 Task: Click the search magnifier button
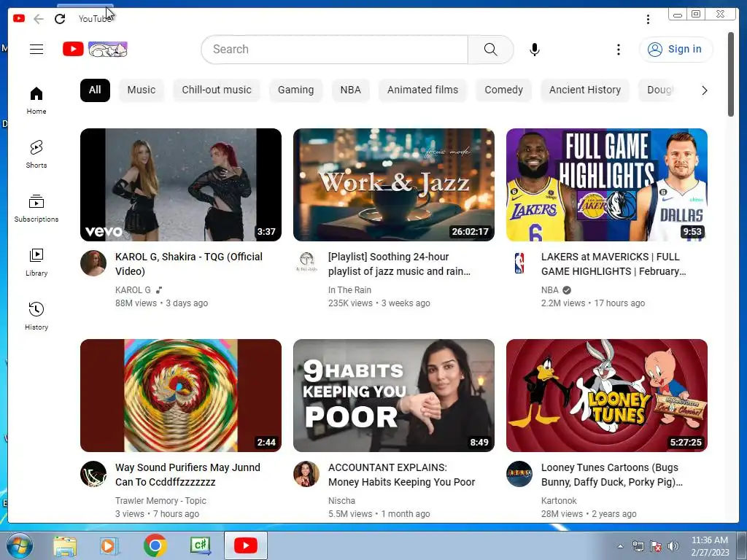[490, 49]
